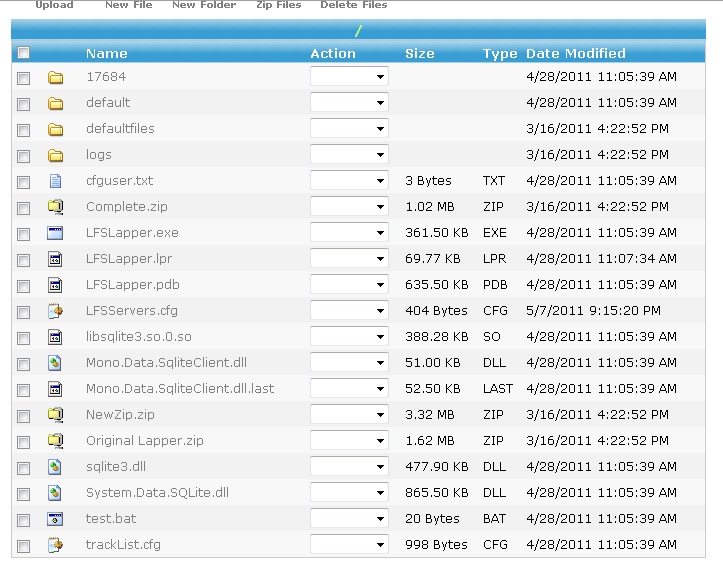Click the trackList.cfg file name
Screen dimensions: 723x563
click(123, 545)
